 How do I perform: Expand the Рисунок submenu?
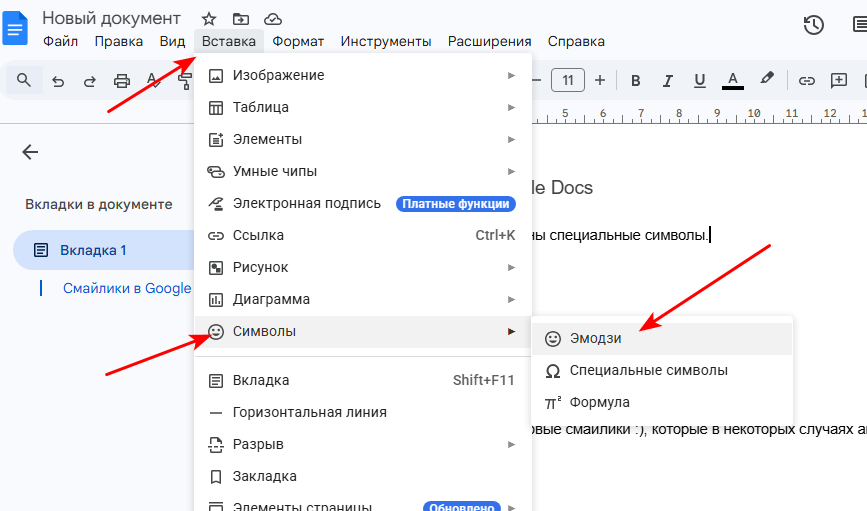(363, 268)
